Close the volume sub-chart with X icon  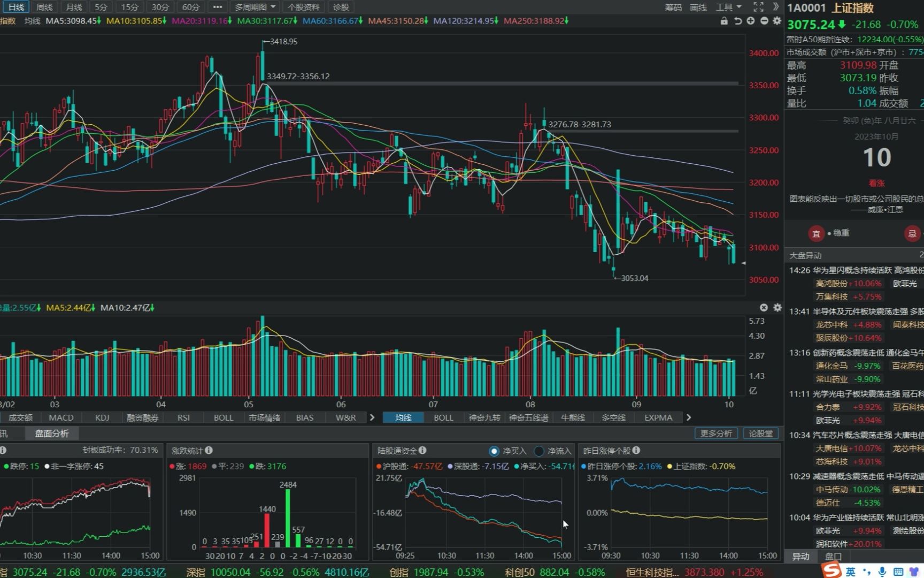pyautogui.click(x=764, y=308)
